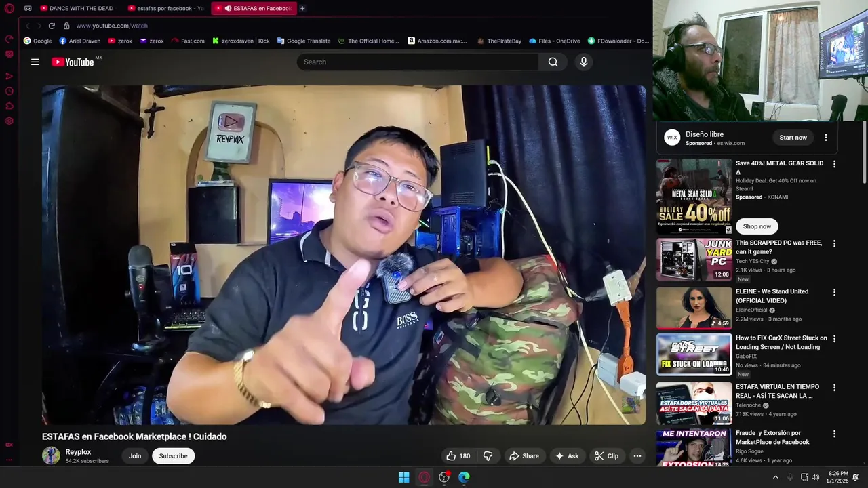Open the SCRAPPED PC video thumbnail
Screen dimensions: 868x488
pos(694,260)
